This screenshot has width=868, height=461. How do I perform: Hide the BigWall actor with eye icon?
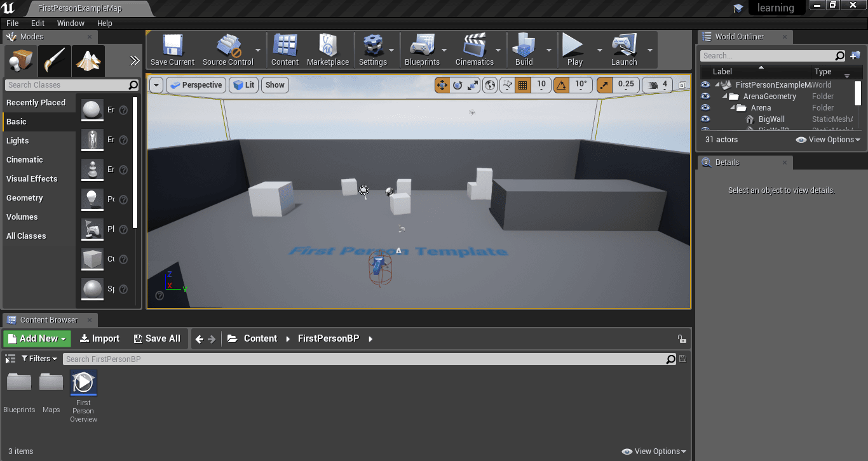click(705, 119)
